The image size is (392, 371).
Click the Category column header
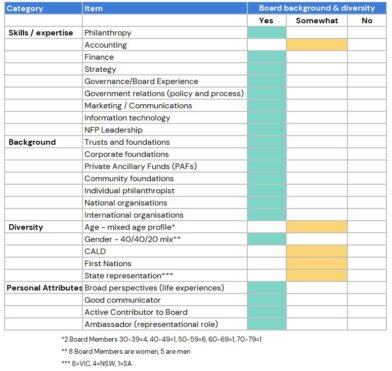43,8
